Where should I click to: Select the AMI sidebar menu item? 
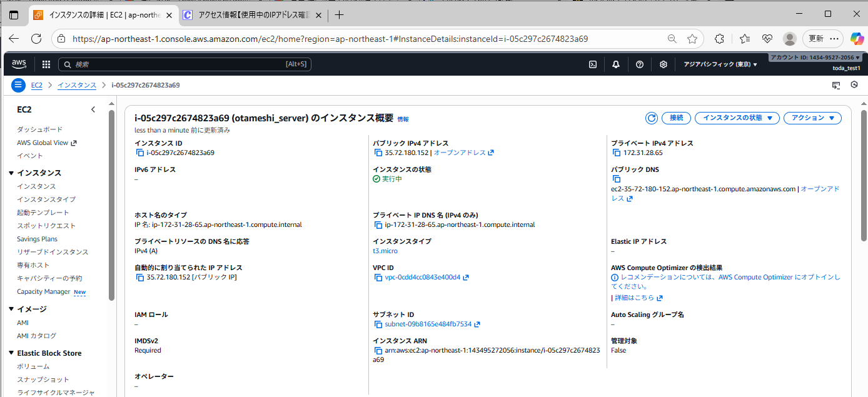tap(23, 322)
